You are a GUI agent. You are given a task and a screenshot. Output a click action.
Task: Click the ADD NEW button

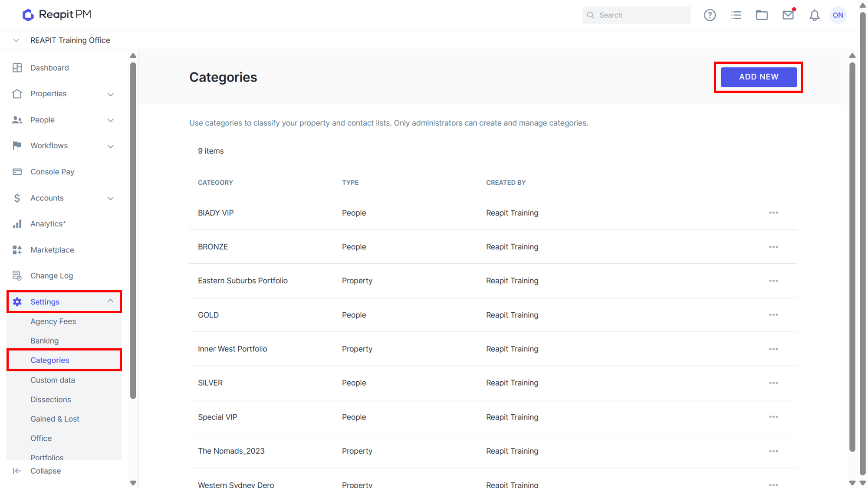tap(759, 77)
